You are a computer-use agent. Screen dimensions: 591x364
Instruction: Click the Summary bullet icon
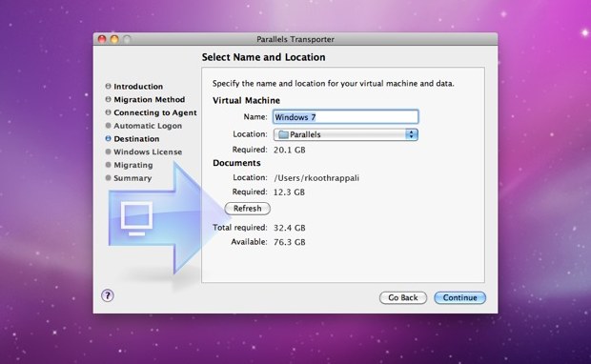[108, 177]
